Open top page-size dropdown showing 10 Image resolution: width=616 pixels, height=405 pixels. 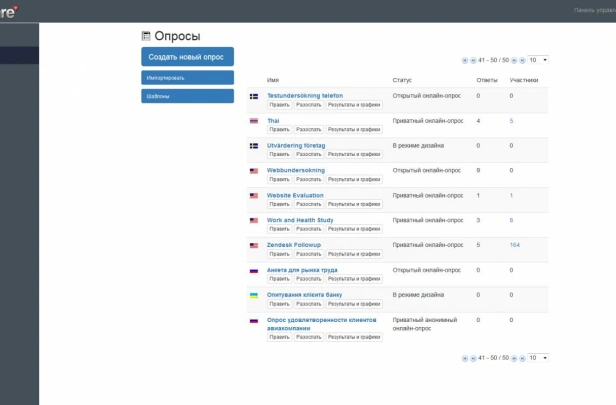[x=538, y=60]
